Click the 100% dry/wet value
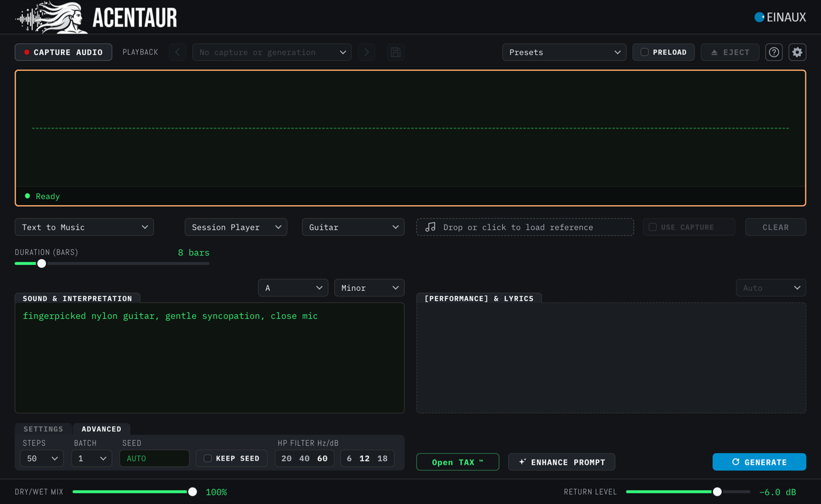This screenshot has height=504, width=821. tap(216, 492)
